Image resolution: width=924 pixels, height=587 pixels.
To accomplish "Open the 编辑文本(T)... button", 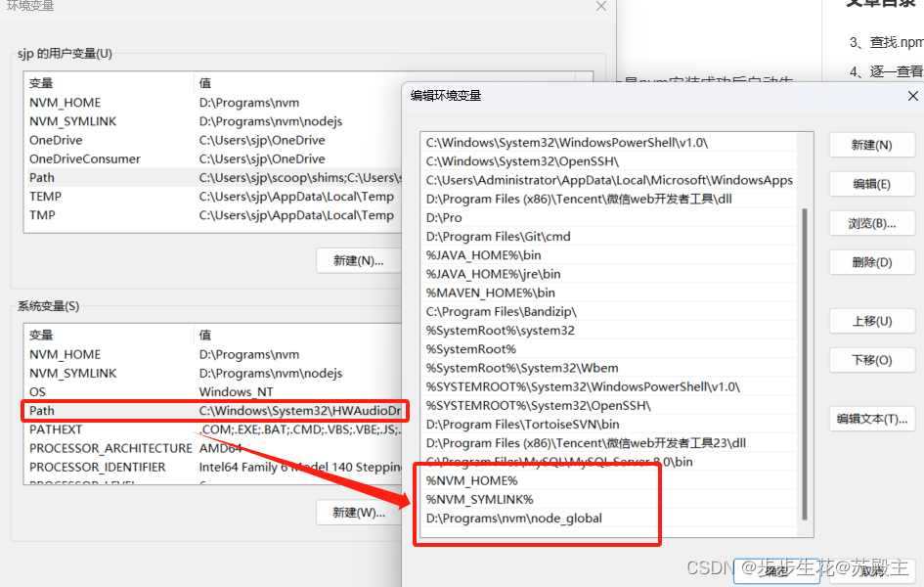I will pyautogui.click(x=871, y=419).
